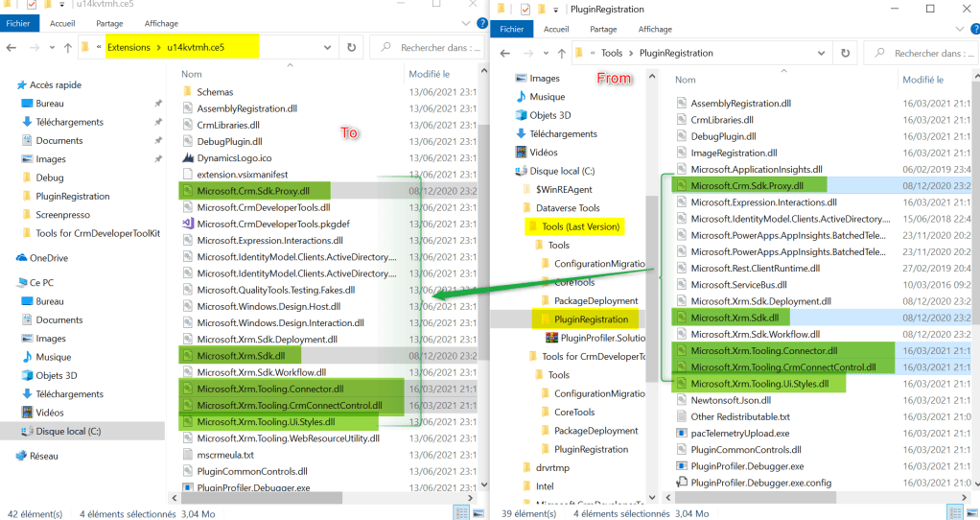This screenshot has height=520, width=980.
Task: Select PluginProfiler.Solution item in right tree
Action: coord(604,338)
